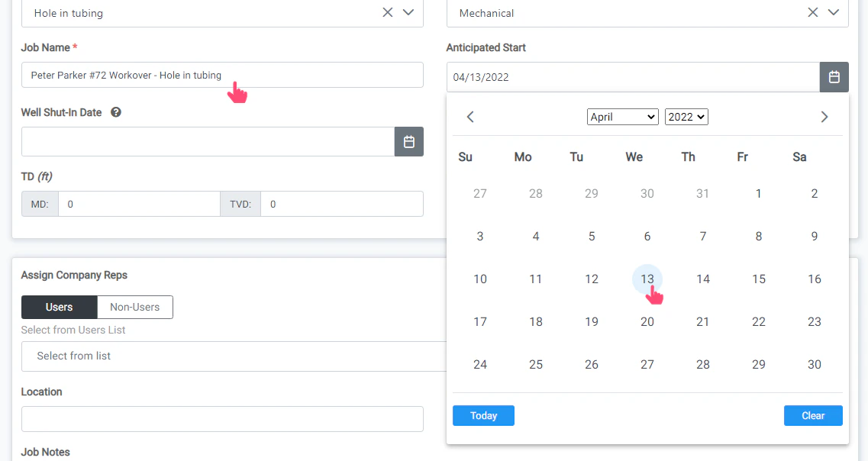The height and width of the screenshot is (461, 868).
Task: Switch to the Users tab
Action: tap(59, 307)
